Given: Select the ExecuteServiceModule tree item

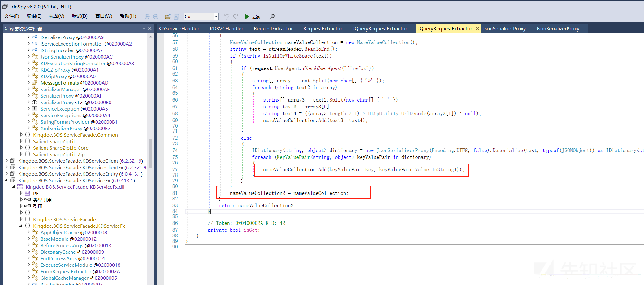Looking at the screenshot, I should 80,265.
